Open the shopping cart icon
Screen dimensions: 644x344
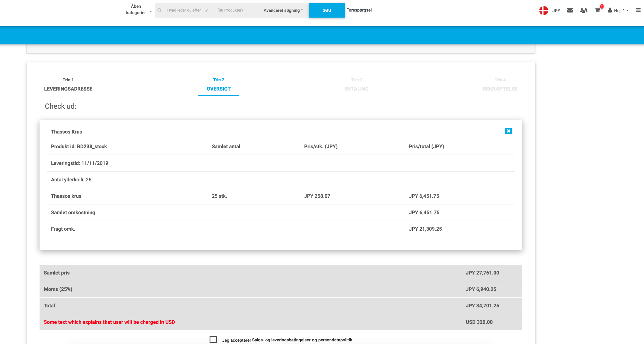598,10
